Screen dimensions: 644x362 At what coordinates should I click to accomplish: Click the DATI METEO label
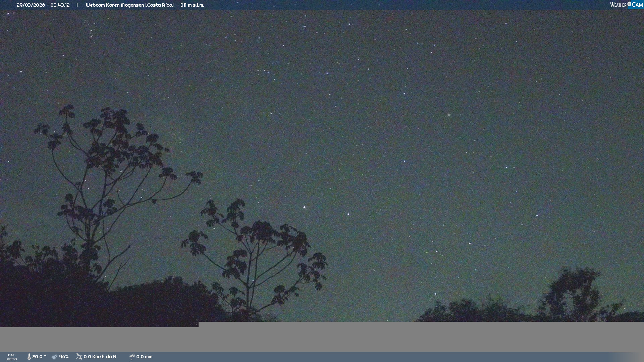click(12, 357)
